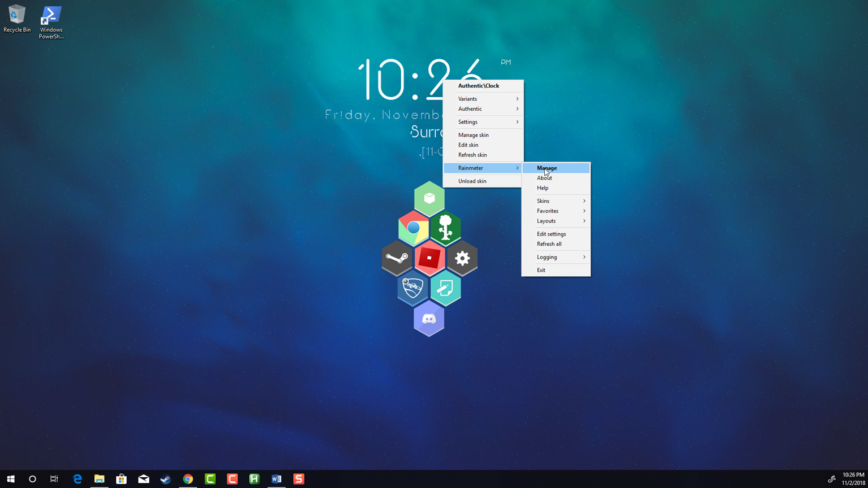
Task: Click Refresh all in Rainmeter submenu
Action: pos(549,244)
